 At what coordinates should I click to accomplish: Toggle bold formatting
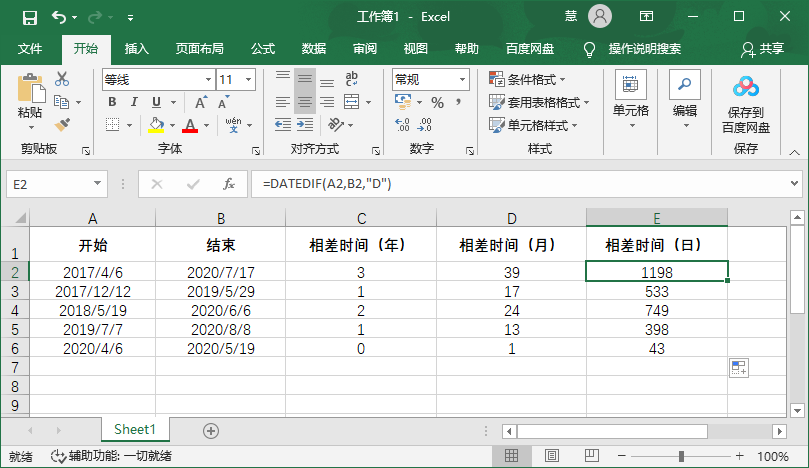(112, 102)
